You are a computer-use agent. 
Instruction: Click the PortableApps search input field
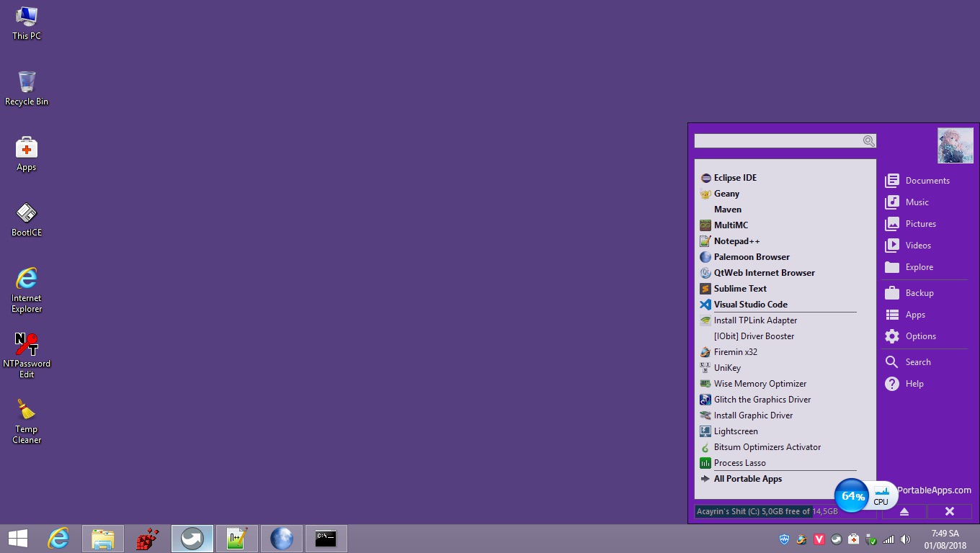click(x=777, y=141)
